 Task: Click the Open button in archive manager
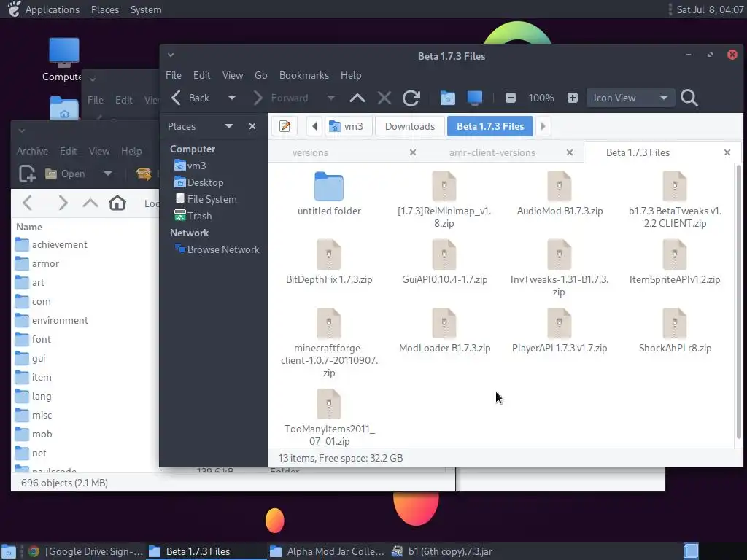click(x=65, y=174)
